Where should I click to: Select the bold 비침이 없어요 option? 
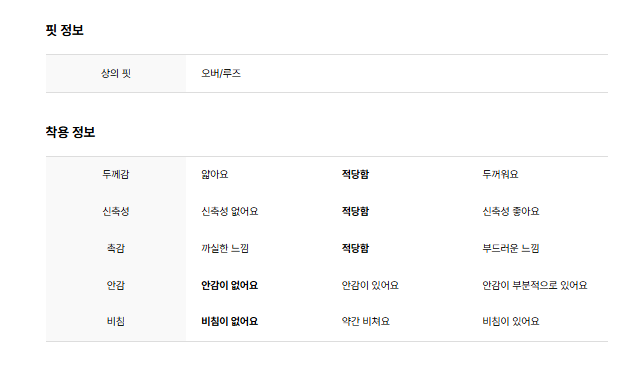pyautogui.click(x=230, y=321)
